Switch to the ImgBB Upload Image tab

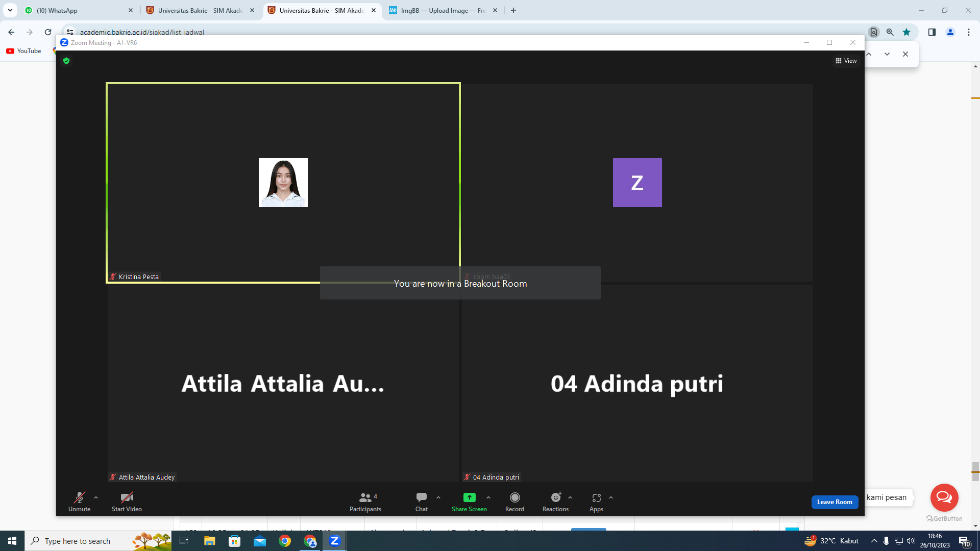(x=443, y=10)
